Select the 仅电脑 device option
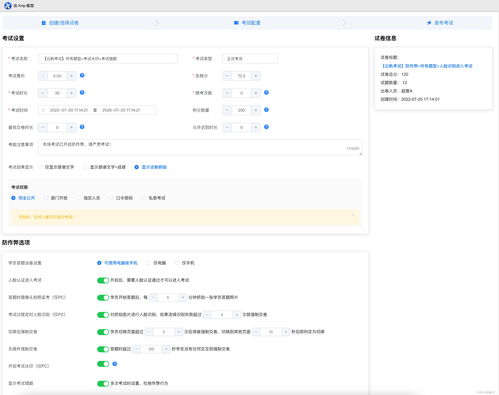Viewport: 499px width, 395px height. click(x=156, y=263)
